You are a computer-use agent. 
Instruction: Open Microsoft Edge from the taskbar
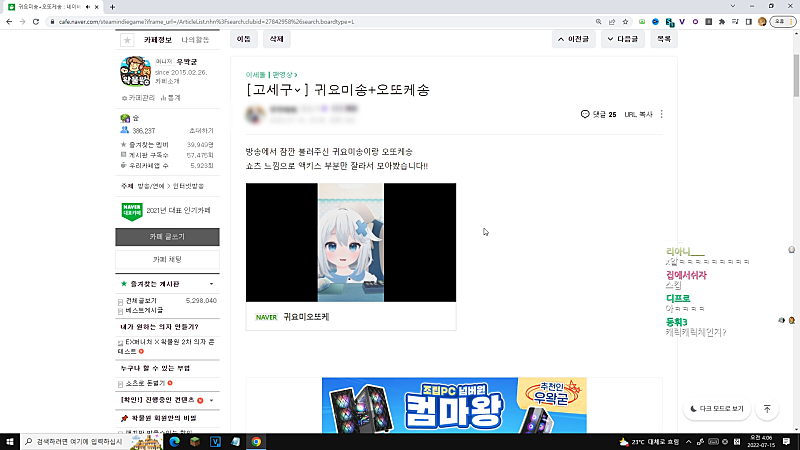click(174, 441)
